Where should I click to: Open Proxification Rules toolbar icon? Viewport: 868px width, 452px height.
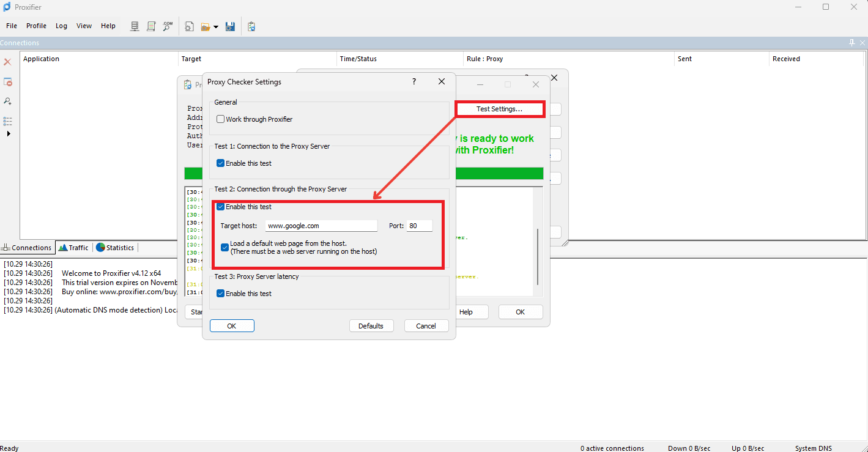(x=151, y=26)
